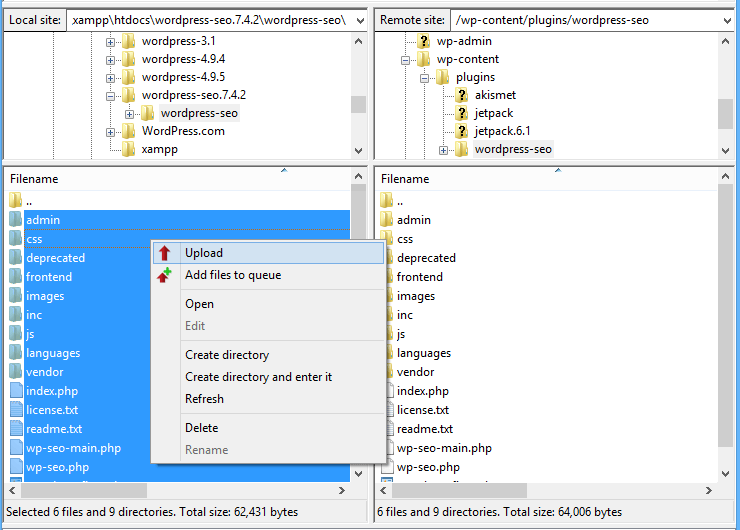The width and height of the screenshot is (740, 530).
Task: Select remote file license.txt
Action: (x=423, y=410)
